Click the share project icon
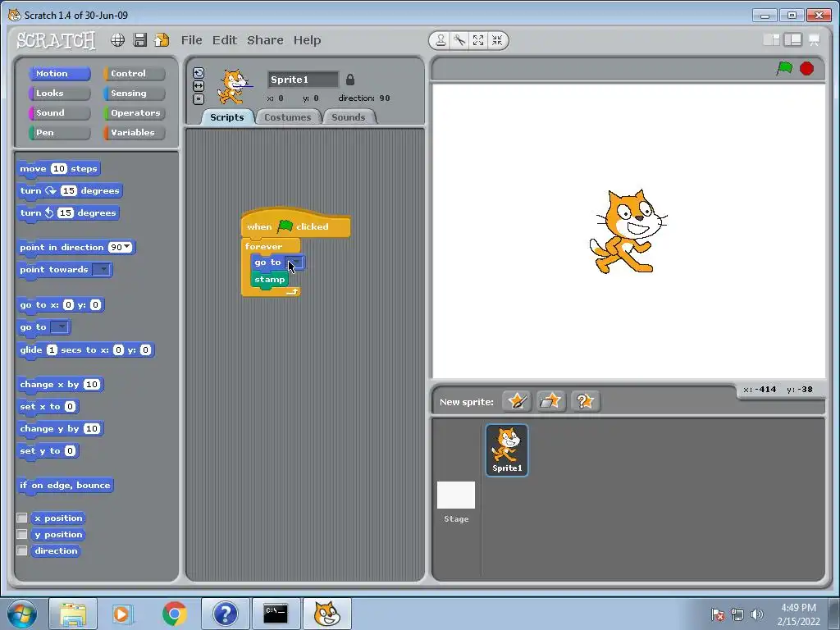The image size is (840, 630). click(162, 40)
